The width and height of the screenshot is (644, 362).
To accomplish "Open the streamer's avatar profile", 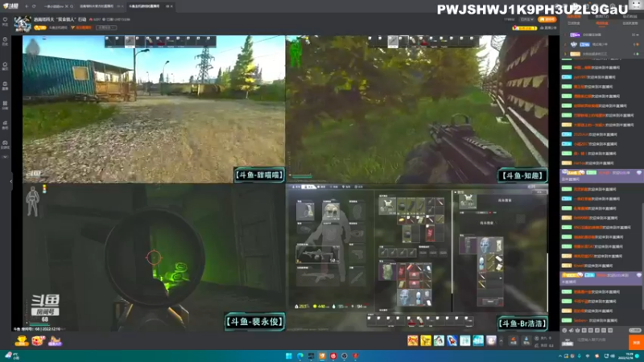I will 23,24.
